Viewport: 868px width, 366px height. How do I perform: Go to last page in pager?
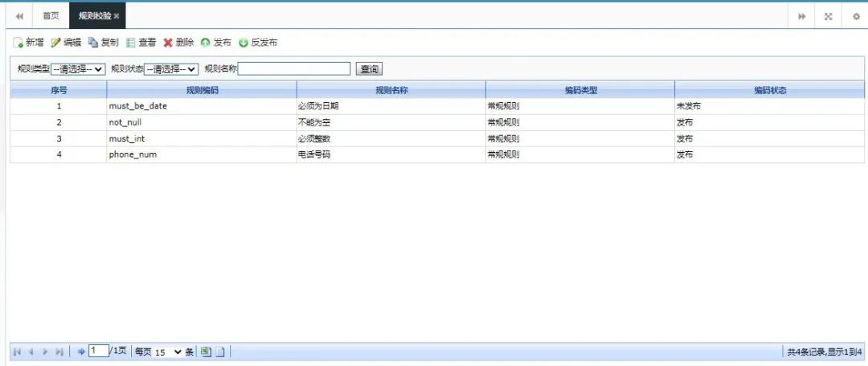click(59, 352)
